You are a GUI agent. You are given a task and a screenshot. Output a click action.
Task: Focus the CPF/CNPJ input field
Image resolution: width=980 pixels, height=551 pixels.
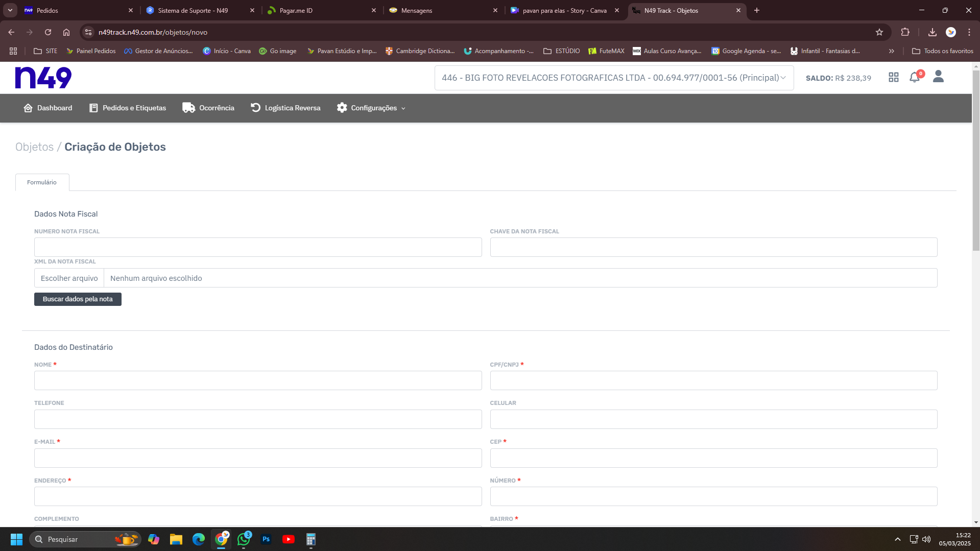coord(713,380)
